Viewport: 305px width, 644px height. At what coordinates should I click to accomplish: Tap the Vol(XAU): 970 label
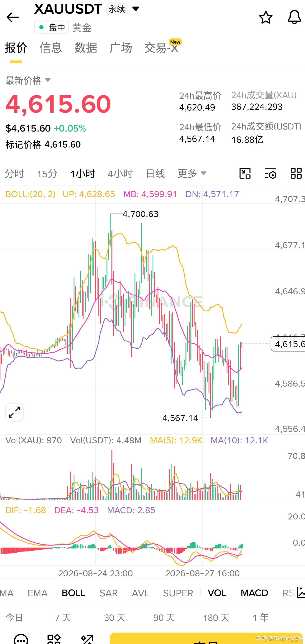(x=33, y=440)
